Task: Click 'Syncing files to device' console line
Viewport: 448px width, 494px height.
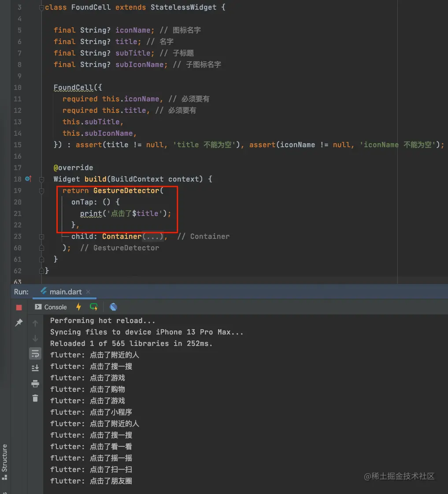Action: pos(147,332)
